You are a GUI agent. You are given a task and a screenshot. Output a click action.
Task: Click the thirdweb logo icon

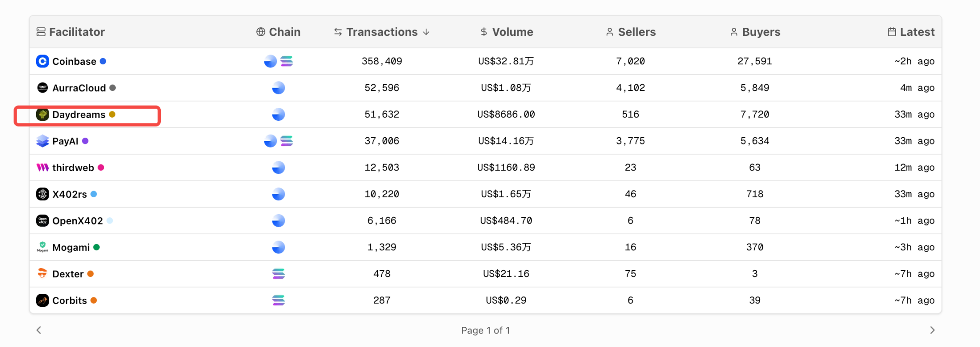pyautogui.click(x=42, y=168)
